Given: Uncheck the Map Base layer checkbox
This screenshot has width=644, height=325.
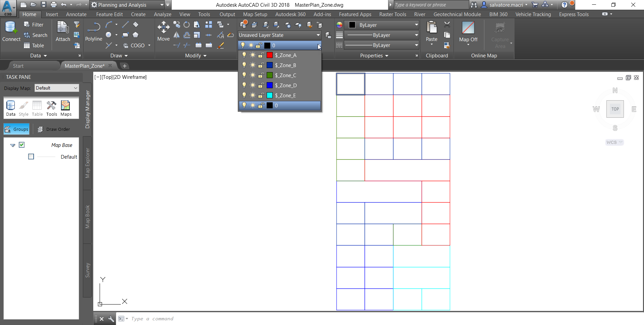Looking at the screenshot, I should 22,145.
